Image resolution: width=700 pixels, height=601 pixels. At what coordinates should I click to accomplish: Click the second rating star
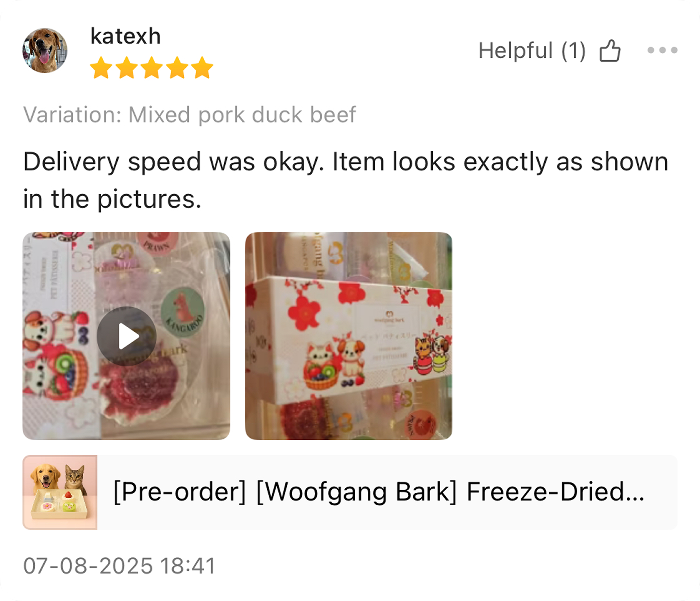pyautogui.click(x=126, y=68)
